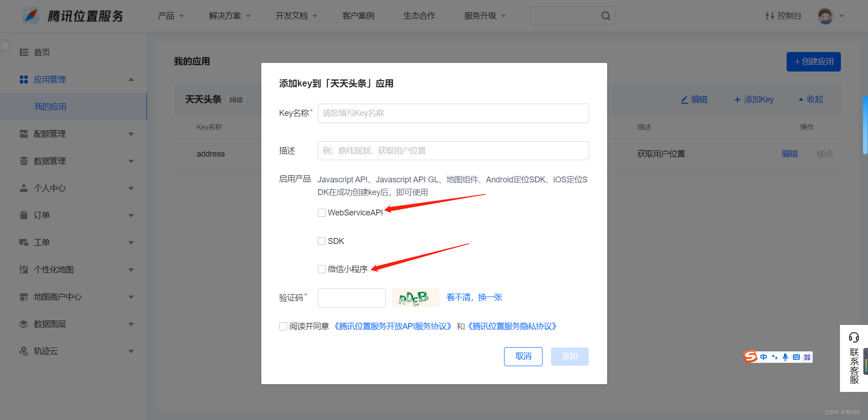Click the 订单 clipboard icon
This screenshot has height=420, width=868.
(24, 215)
